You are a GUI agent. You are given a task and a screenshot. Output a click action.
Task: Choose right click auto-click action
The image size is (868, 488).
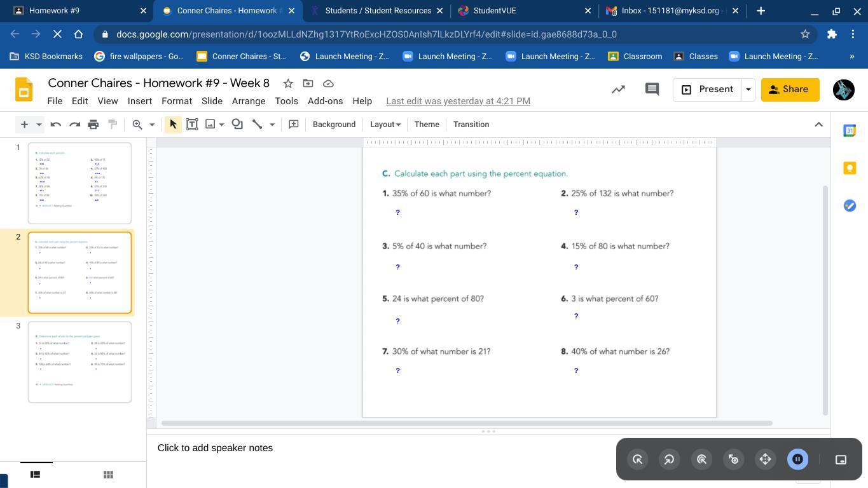[669, 459]
